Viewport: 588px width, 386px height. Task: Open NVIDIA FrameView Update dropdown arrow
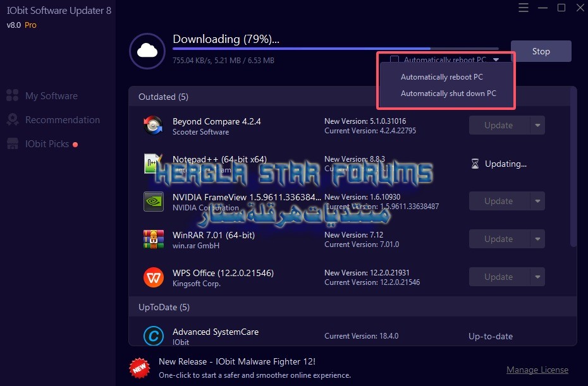click(x=537, y=201)
